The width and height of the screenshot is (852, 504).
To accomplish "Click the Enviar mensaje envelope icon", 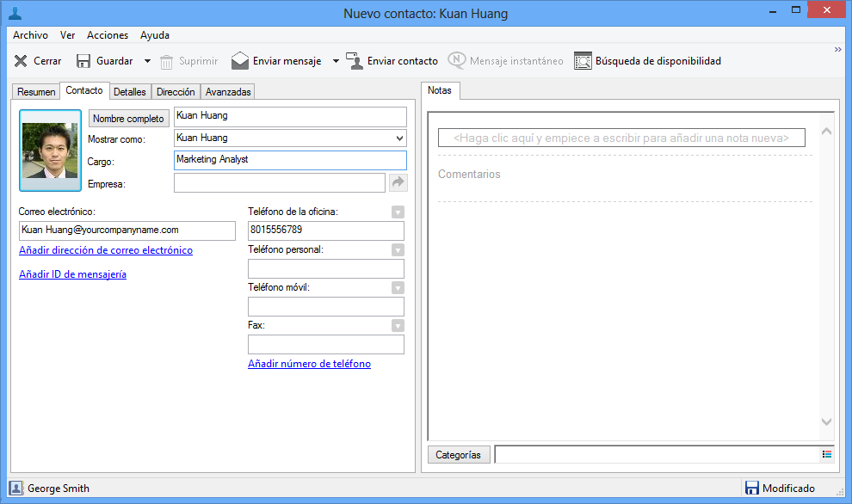I will (239, 61).
